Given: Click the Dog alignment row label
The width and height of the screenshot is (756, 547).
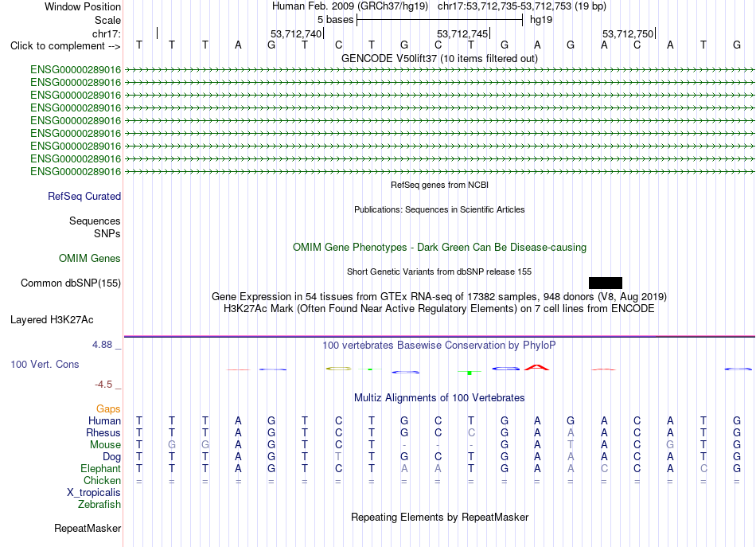Looking at the screenshot, I should (x=111, y=457).
